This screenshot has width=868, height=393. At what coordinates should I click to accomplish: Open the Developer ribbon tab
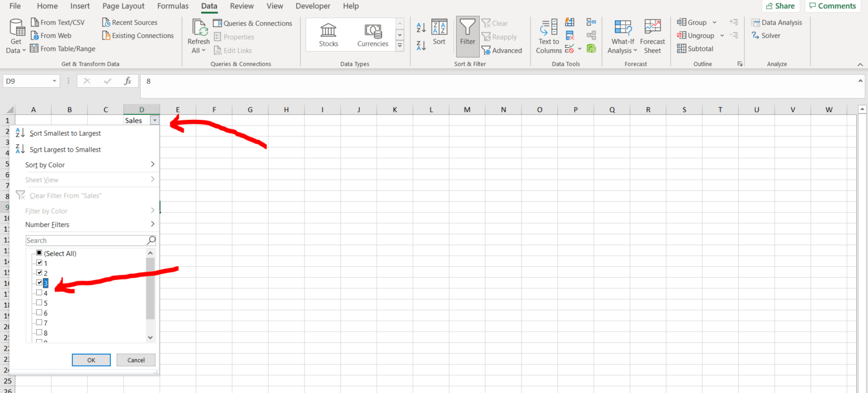click(x=313, y=6)
